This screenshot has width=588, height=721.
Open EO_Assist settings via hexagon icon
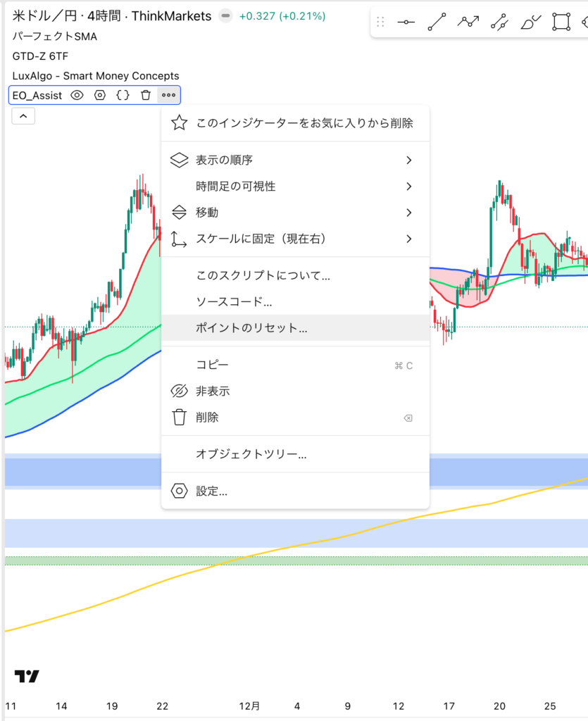[x=100, y=95]
